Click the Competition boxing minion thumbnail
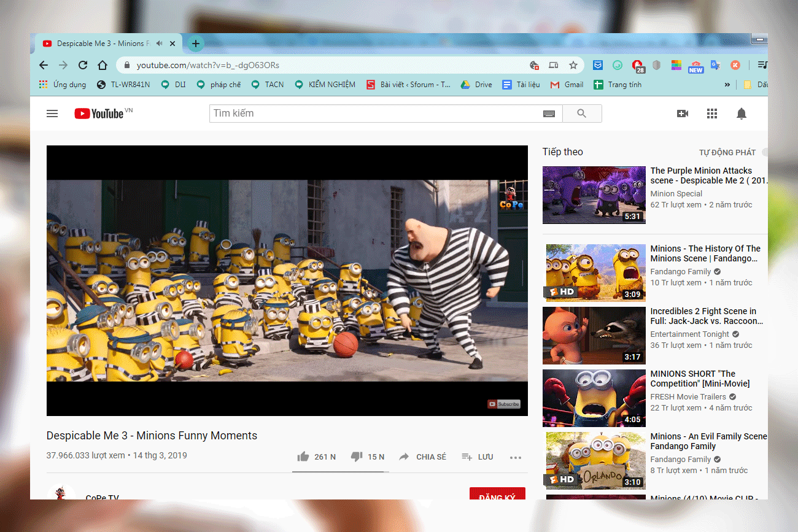The image size is (798, 532). tap(594, 398)
